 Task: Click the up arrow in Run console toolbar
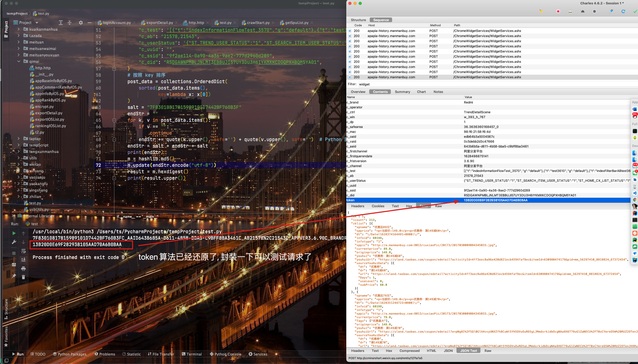pos(23,233)
